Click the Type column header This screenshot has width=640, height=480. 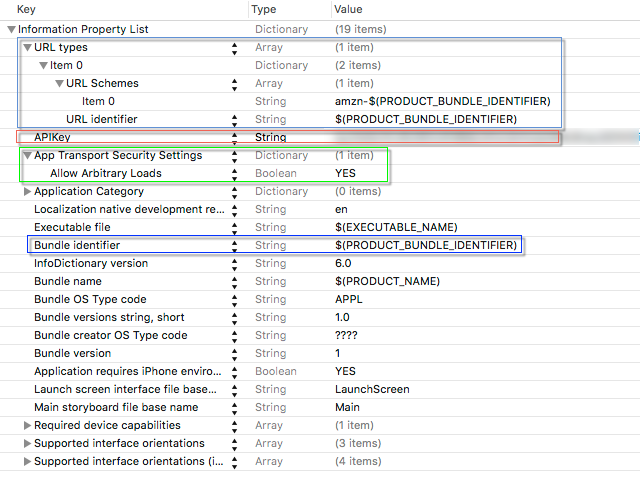pyautogui.click(x=264, y=9)
